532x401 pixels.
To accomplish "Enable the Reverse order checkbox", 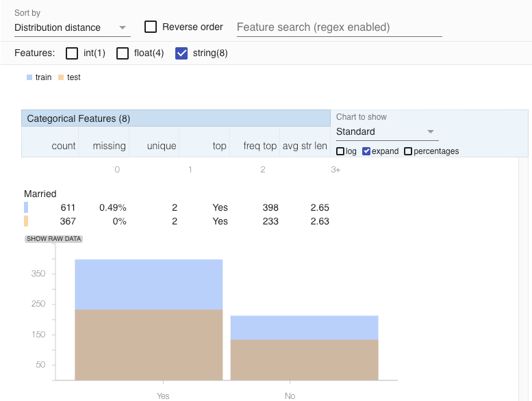I will click(x=151, y=27).
